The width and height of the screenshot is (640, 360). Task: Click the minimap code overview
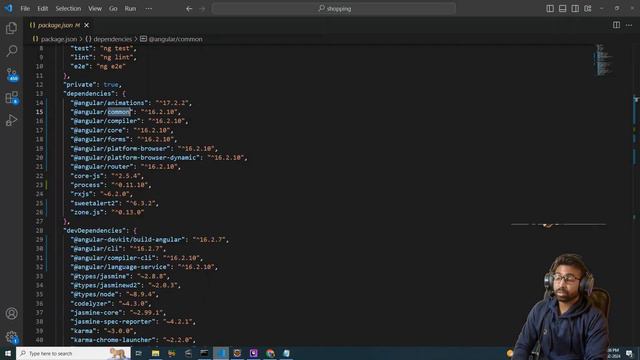pyautogui.click(x=603, y=60)
